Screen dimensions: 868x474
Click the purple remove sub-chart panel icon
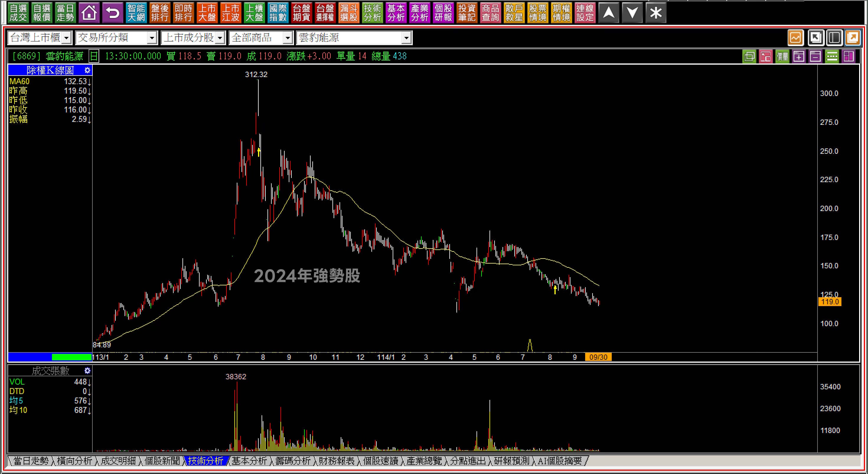(x=815, y=56)
